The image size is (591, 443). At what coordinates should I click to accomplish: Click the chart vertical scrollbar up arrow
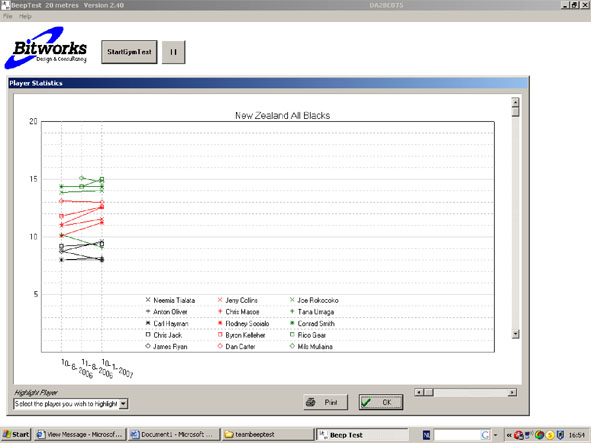(x=515, y=102)
